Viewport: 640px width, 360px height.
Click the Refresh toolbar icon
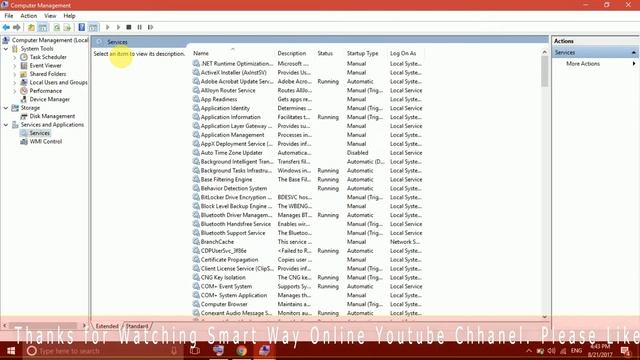coord(57,27)
